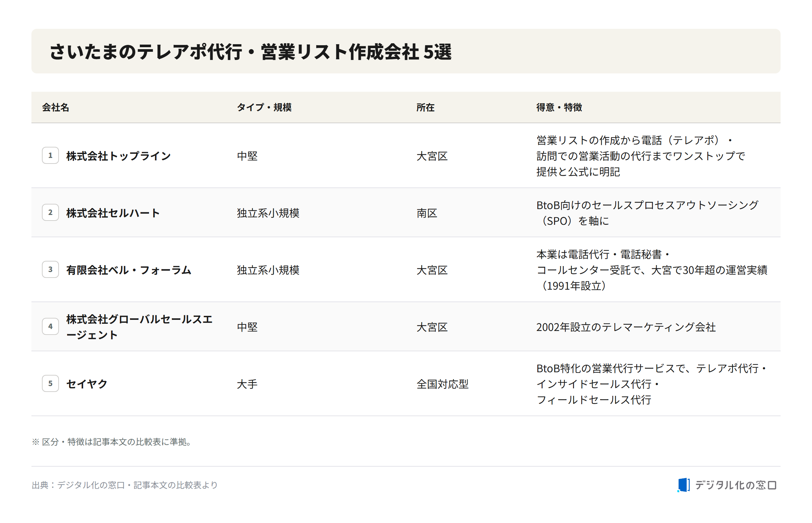Click the description starting 営業リストの作成から電話
Screen dimensions: 812x523
(641, 156)
